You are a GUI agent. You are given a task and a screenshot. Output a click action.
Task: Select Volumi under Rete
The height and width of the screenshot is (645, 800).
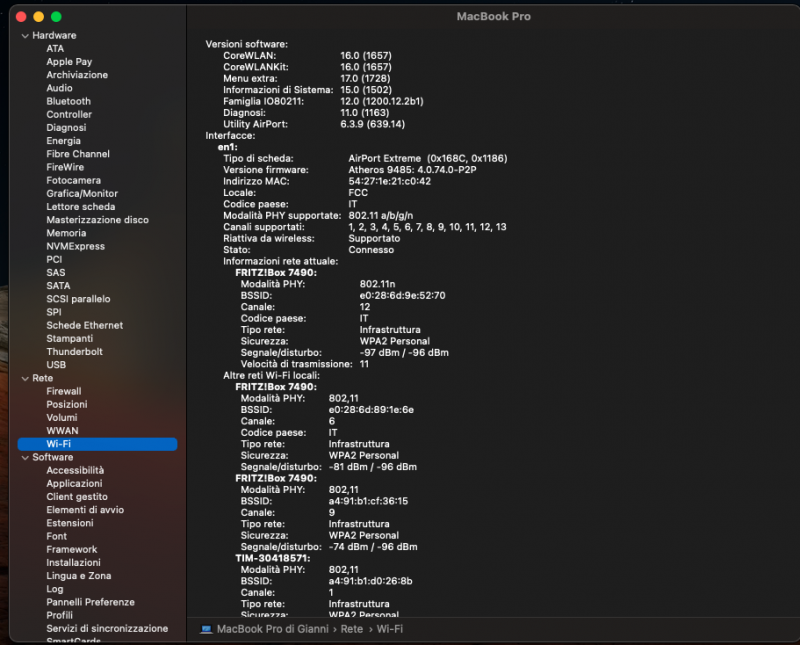(62, 418)
